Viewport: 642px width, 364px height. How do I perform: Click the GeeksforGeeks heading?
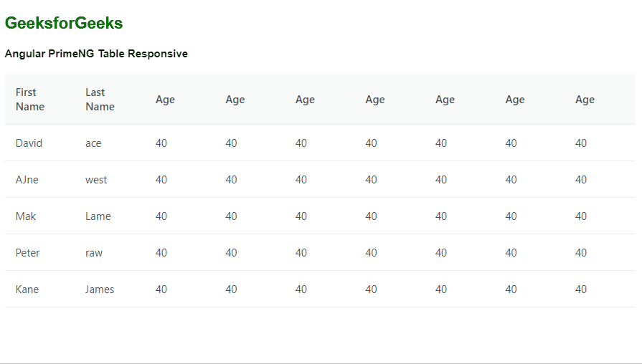tap(64, 24)
